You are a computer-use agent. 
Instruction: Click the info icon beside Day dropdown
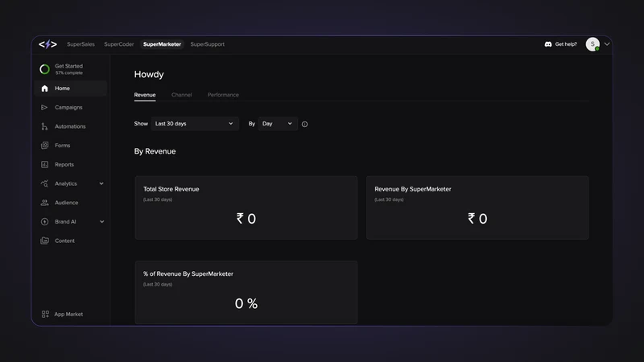(x=304, y=124)
